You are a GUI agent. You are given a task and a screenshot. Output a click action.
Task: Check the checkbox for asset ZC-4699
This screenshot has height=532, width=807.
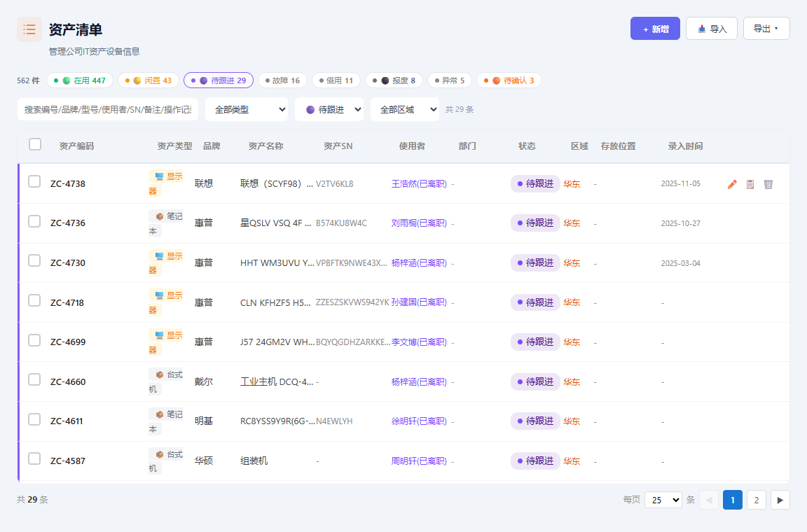(34, 340)
